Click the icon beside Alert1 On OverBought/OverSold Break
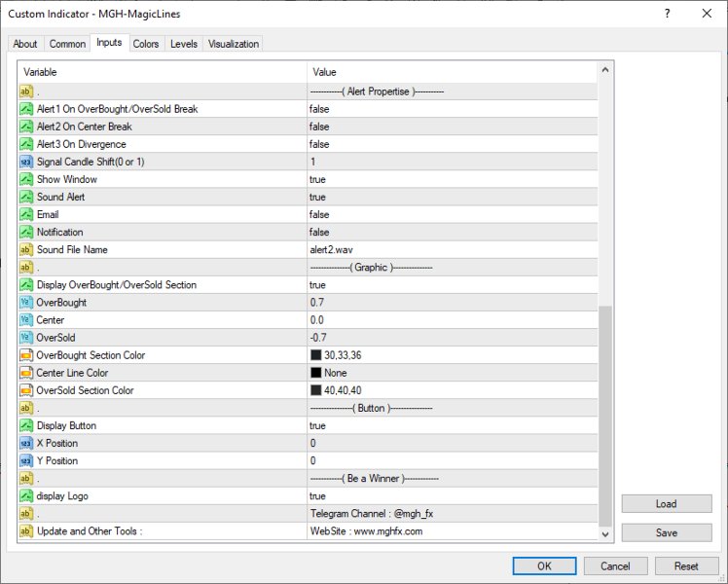The width and height of the screenshot is (728, 584). pyautogui.click(x=26, y=109)
